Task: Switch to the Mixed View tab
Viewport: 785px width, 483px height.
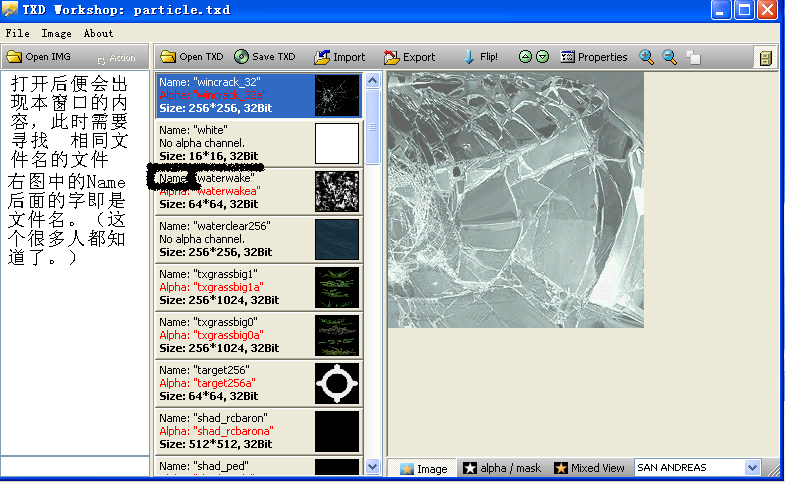Action: (x=590, y=468)
